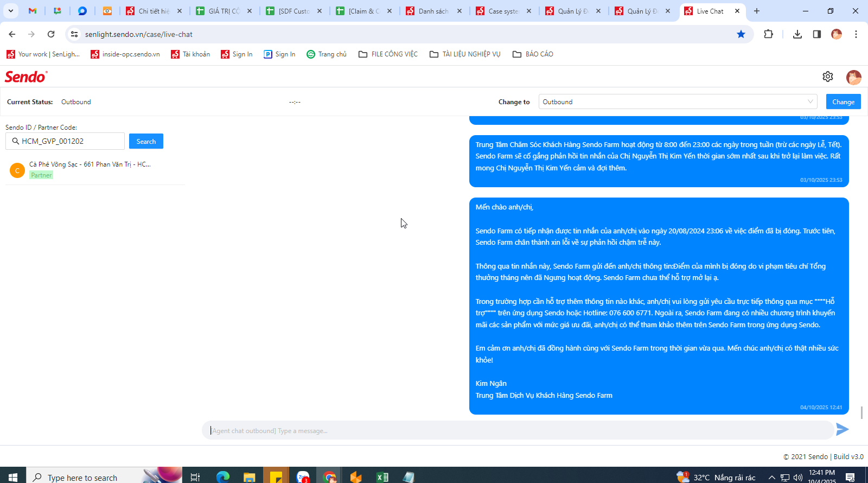Open Your work | SenLigh... bookmark

[43, 54]
